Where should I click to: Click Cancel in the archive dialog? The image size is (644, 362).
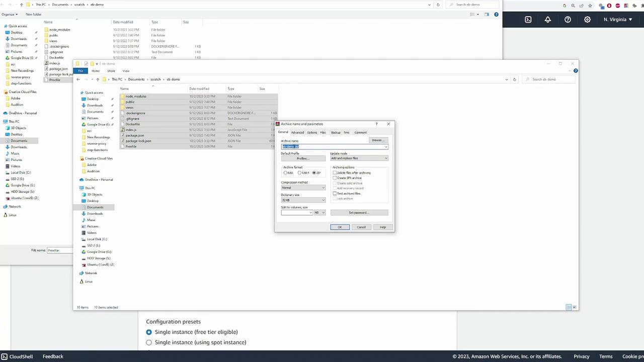click(x=361, y=227)
